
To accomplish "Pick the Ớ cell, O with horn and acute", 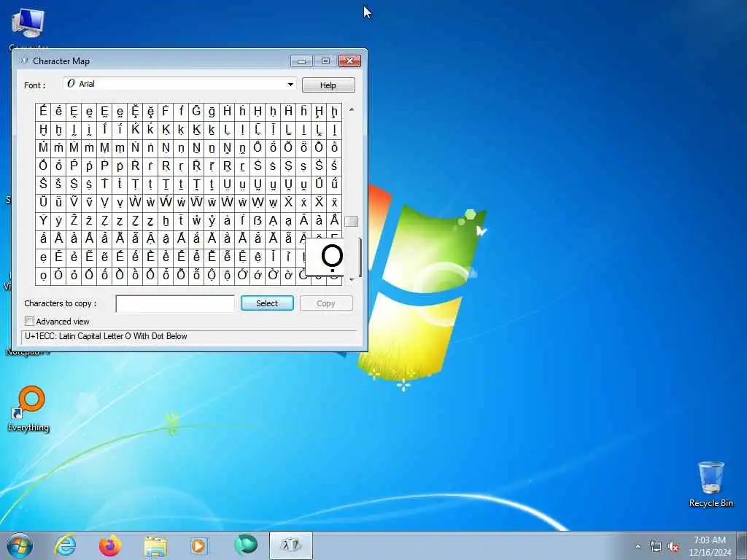I will pos(242,275).
